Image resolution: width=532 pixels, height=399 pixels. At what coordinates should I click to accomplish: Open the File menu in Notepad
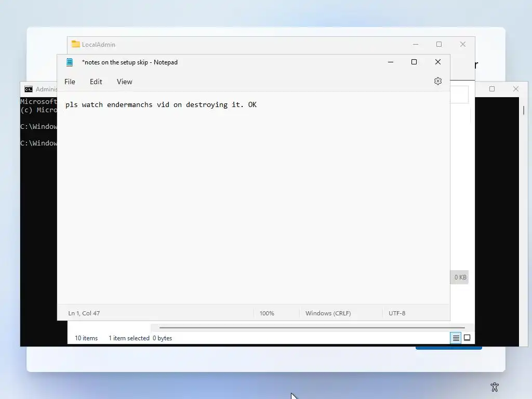(x=70, y=82)
